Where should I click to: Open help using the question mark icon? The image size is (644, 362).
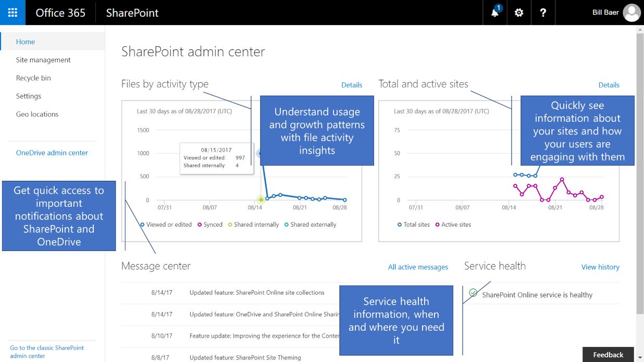pyautogui.click(x=543, y=13)
